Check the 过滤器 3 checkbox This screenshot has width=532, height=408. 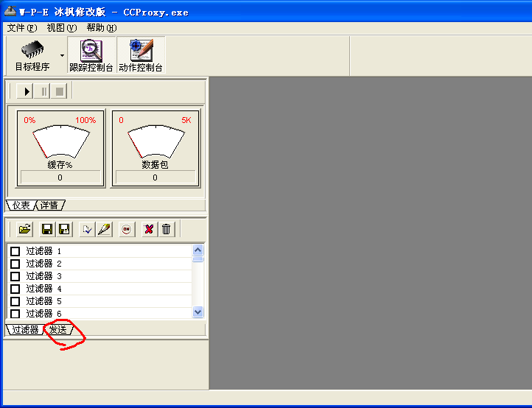tap(15, 276)
